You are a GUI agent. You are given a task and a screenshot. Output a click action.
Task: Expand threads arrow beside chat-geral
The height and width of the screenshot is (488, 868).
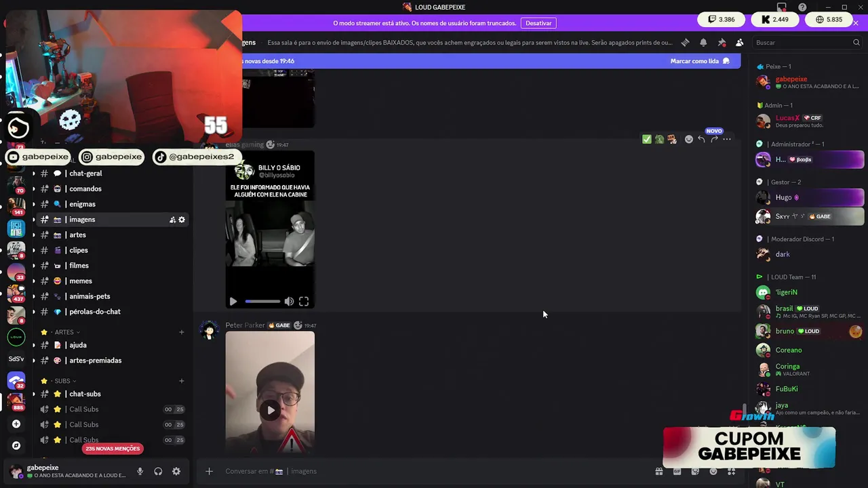click(33, 174)
